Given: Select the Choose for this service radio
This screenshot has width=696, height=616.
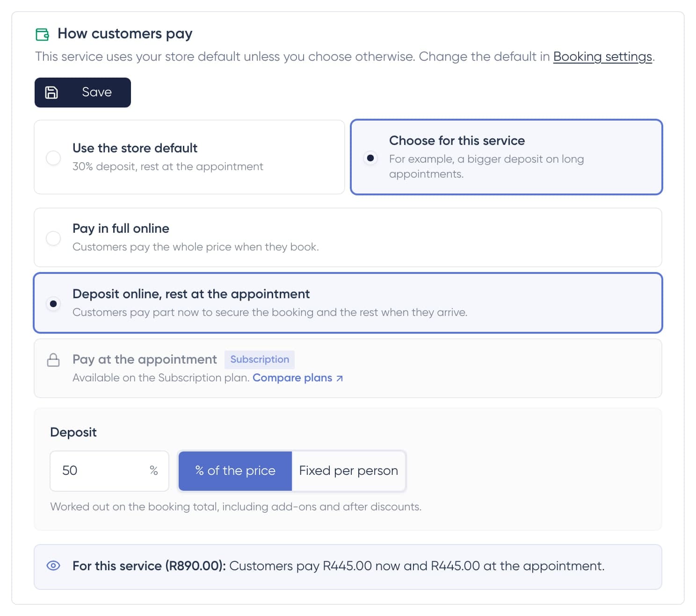Looking at the screenshot, I should [370, 158].
